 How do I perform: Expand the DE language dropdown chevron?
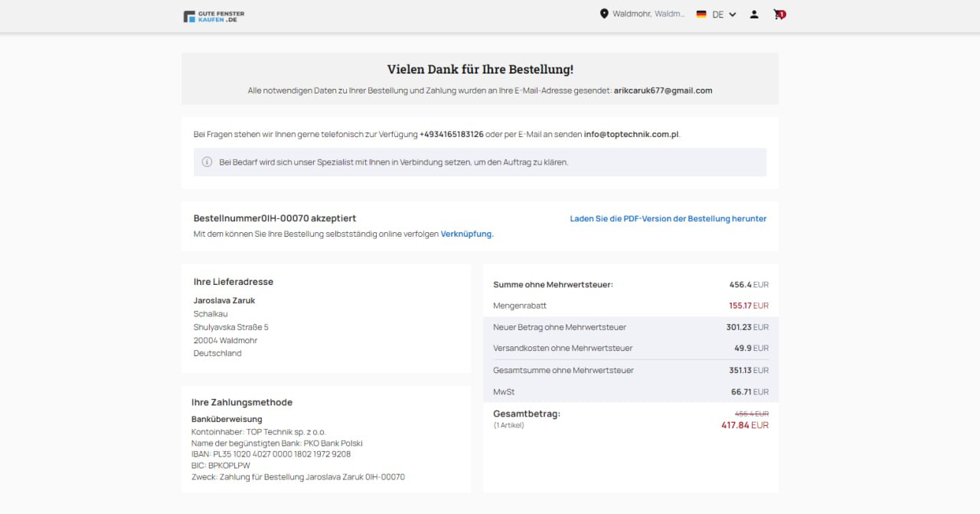point(733,15)
